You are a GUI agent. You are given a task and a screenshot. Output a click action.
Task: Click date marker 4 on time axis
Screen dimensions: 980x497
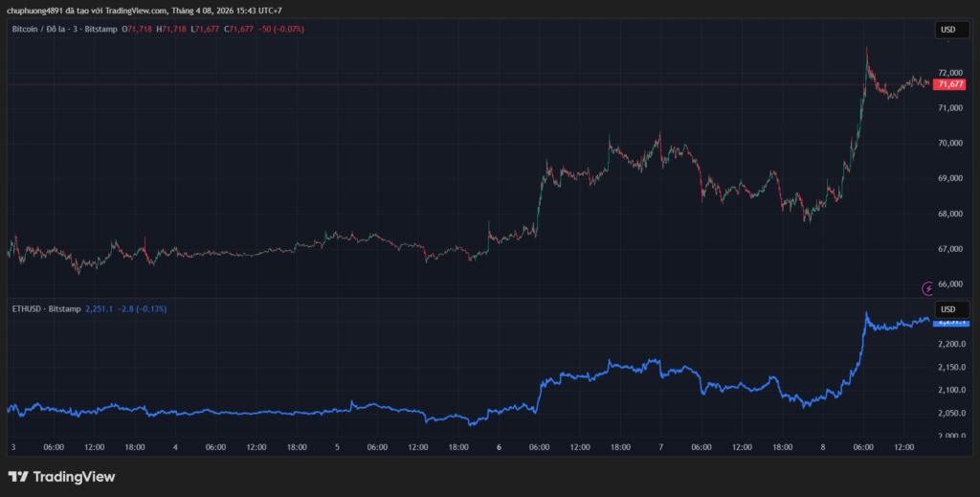[175, 447]
